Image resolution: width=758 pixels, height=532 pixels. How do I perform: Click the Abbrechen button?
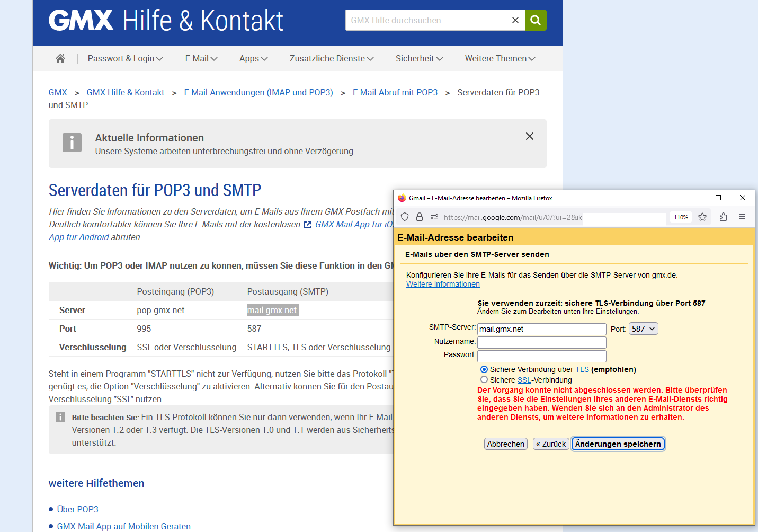point(506,444)
